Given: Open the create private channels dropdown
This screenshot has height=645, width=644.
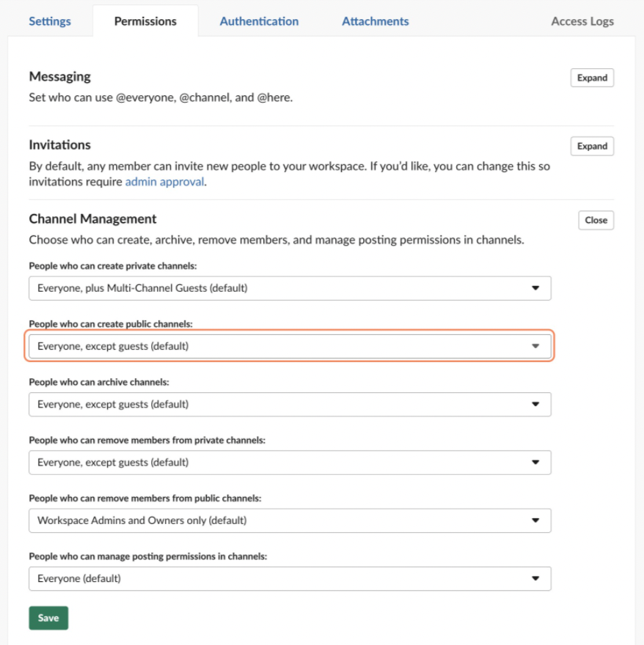Looking at the screenshot, I should tap(290, 288).
